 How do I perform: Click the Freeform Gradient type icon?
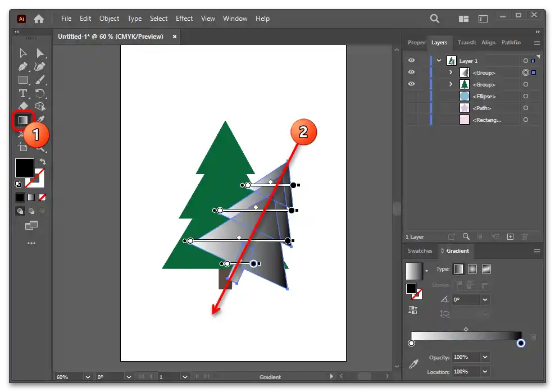[x=486, y=269]
